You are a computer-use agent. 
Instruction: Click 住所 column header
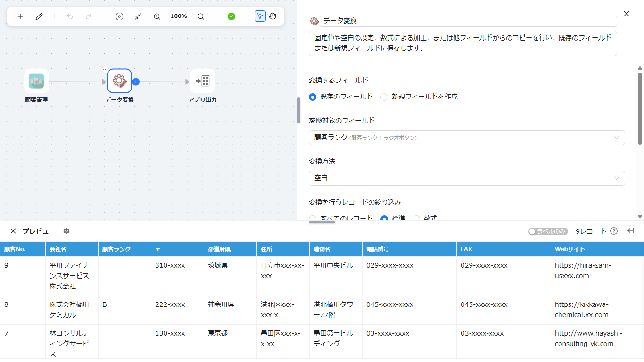283,249
